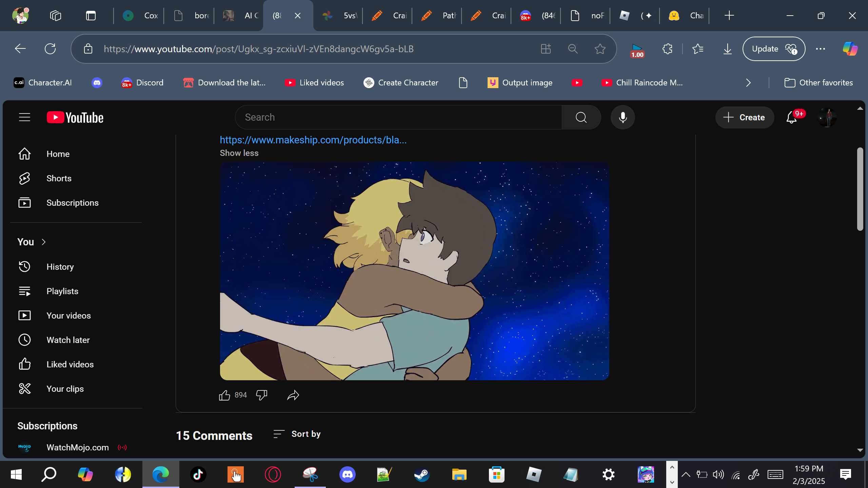Open Discord from the taskbar
Image resolution: width=868 pixels, height=488 pixels.
pyautogui.click(x=348, y=474)
